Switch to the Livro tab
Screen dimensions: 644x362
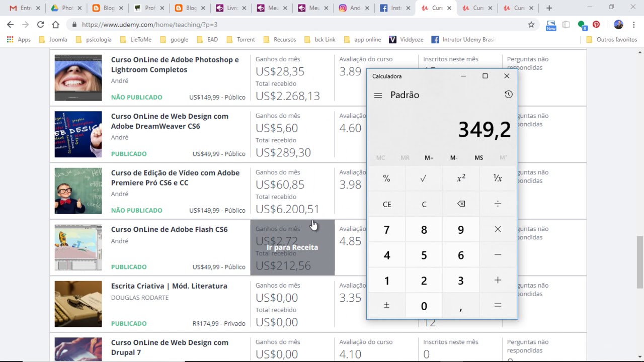pyautogui.click(x=231, y=8)
